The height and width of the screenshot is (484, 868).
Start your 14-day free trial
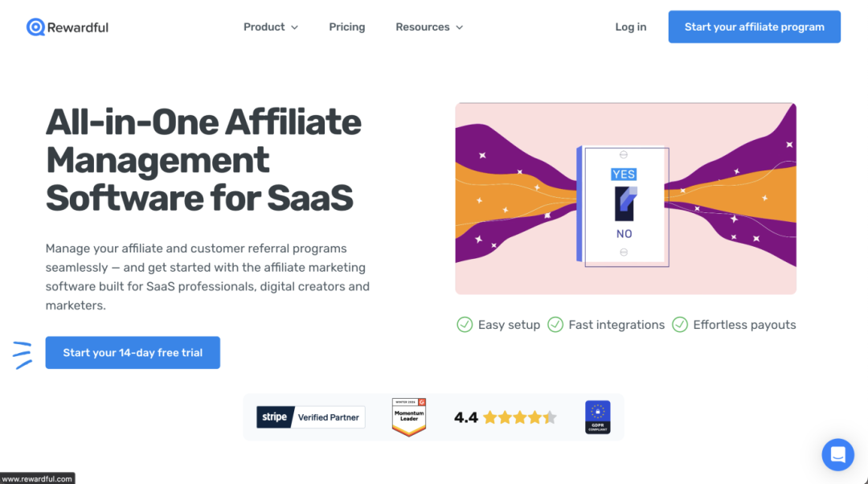pos(133,352)
